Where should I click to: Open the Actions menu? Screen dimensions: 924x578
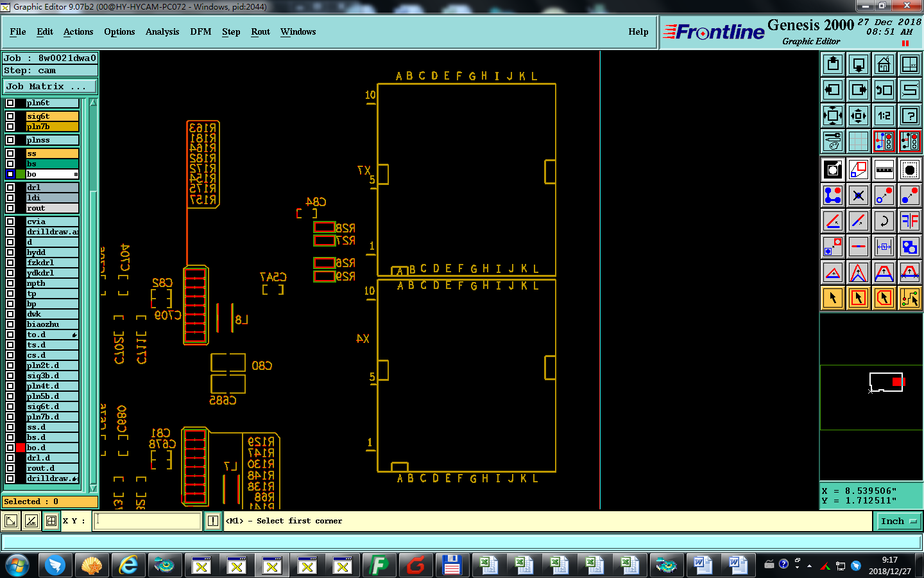pos(78,31)
